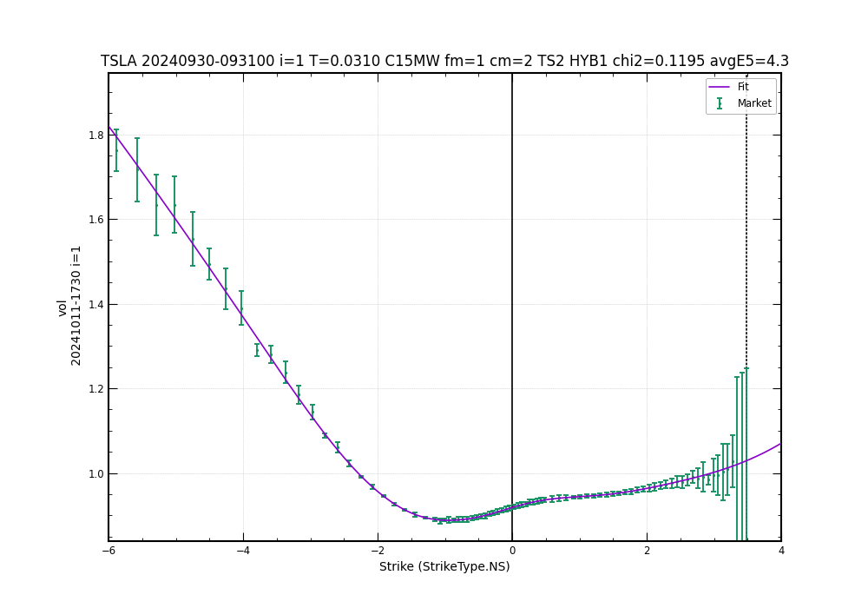Click the x-axis tick label 2
Image resolution: width=868 pixels, height=608 pixels.
647,551
